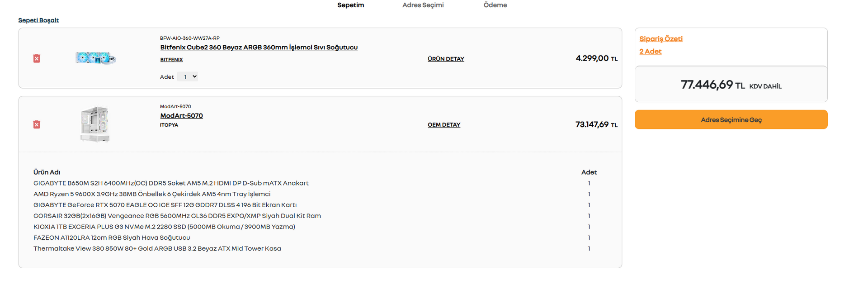The width and height of the screenshot is (868, 285).
Task: Expand the OEM DETAY link
Action: 444,125
